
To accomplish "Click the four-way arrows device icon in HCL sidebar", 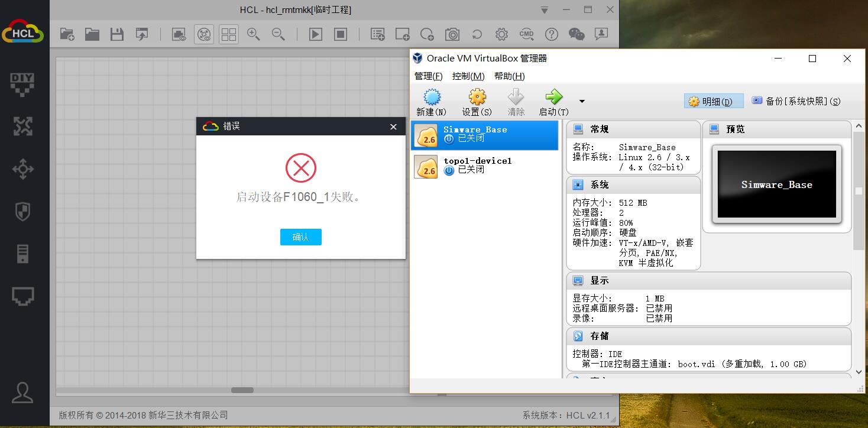I will pos(23,169).
